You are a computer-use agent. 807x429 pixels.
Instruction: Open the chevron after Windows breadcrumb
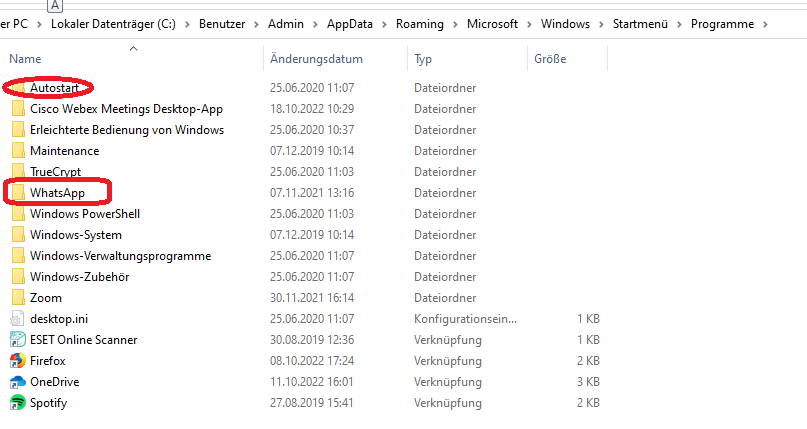pos(601,24)
